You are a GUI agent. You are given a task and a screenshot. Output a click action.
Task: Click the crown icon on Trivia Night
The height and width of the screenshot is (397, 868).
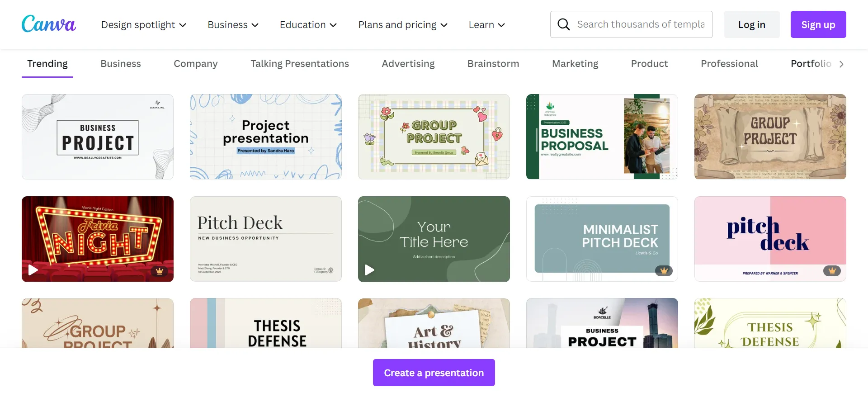coord(159,271)
